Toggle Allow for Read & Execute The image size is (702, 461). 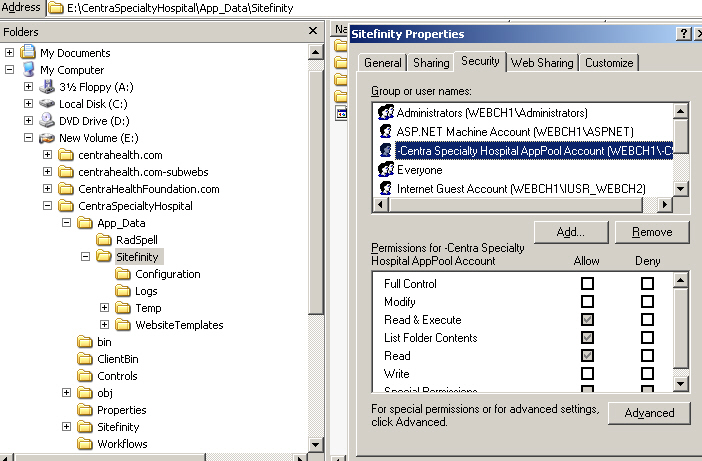tap(587, 319)
